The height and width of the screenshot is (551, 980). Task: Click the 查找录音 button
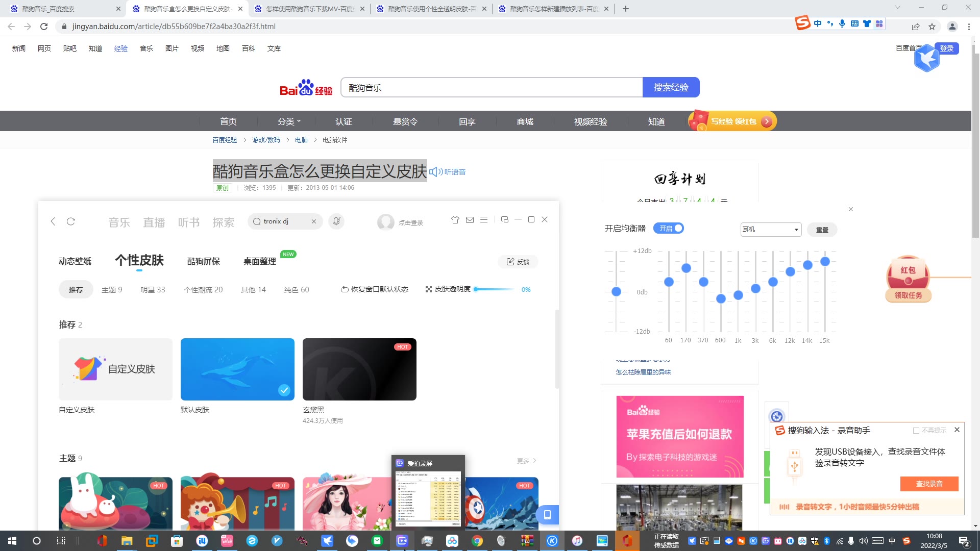point(929,484)
